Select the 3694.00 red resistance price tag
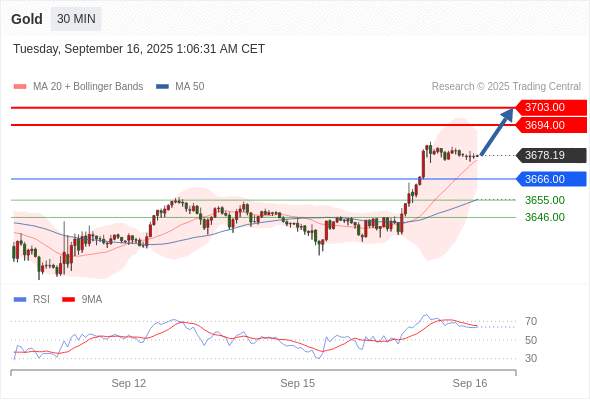The height and width of the screenshot is (400, 590). [x=551, y=125]
